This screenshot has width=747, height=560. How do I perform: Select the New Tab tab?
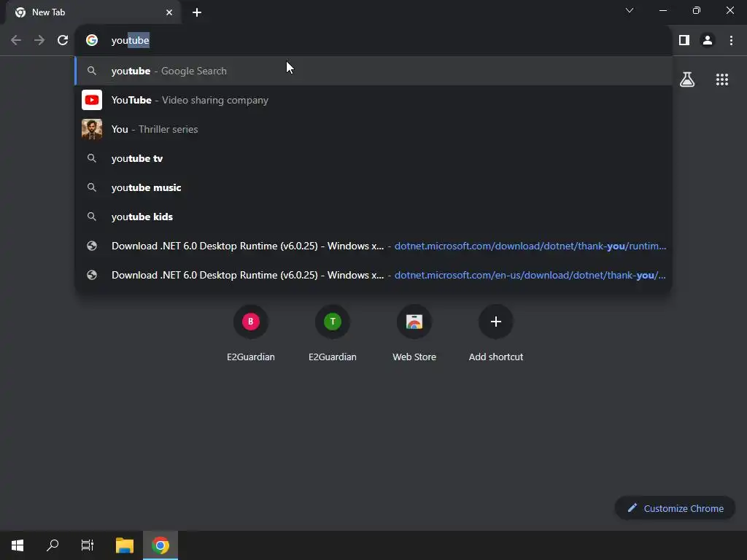(93, 12)
